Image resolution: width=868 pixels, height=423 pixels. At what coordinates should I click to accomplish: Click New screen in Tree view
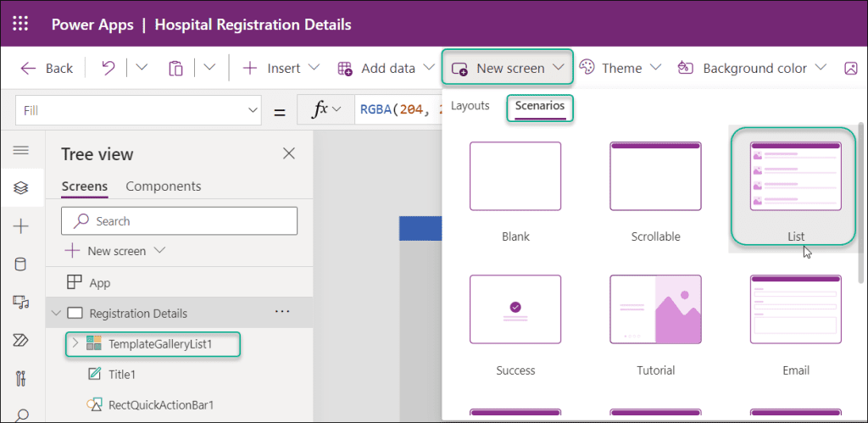coord(115,251)
